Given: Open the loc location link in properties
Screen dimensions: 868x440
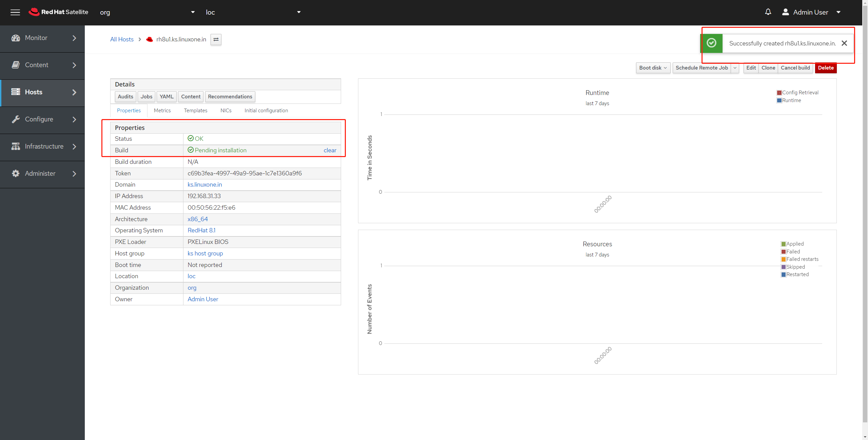Looking at the screenshot, I should tap(192, 276).
